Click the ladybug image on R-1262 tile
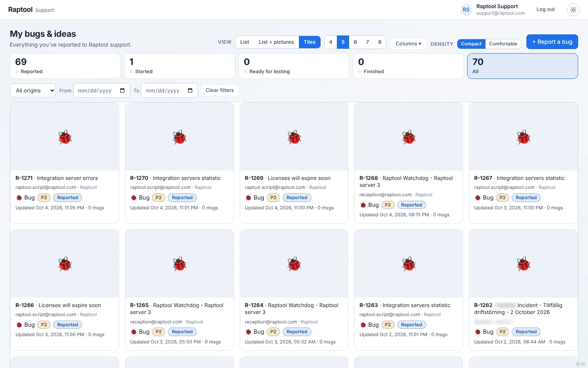This screenshot has width=588, height=368. click(523, 264)
